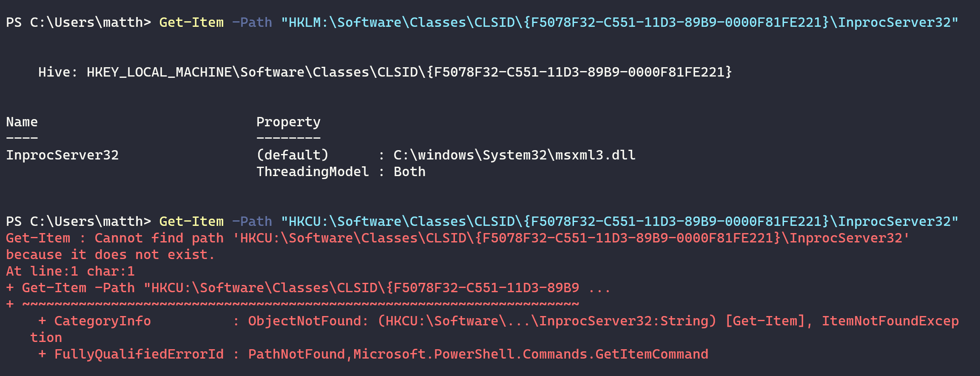The width and height of the screenshot is (980, 376).
Task: Click the first Get-Item command in yellow
Action: click(191, 22)
